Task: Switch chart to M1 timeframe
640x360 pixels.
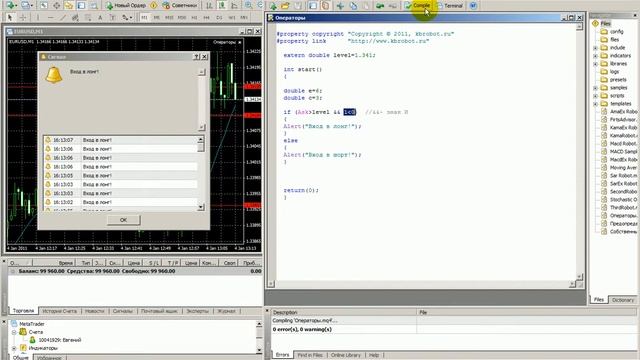Action: (x=144, y=18)
